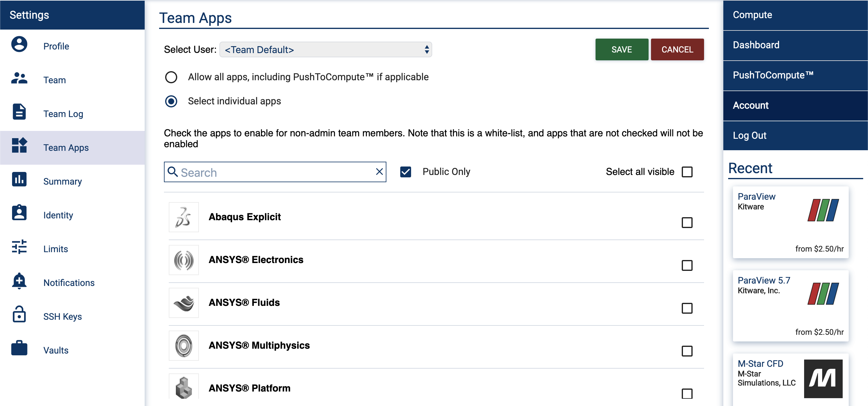Click the Abaqus Explicit app logo
Screen dimensions: 868x406
184,217
